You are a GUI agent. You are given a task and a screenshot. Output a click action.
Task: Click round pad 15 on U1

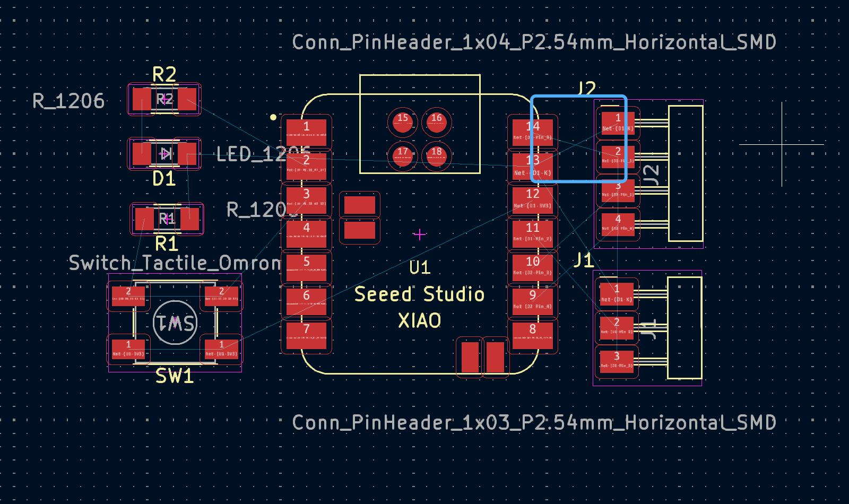click(403, 122)
